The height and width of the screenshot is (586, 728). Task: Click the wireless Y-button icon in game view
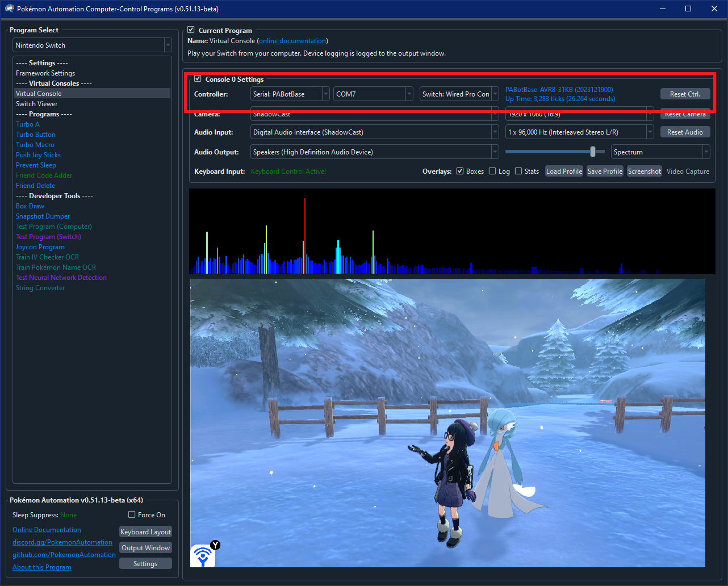click(x=204, y=555)
